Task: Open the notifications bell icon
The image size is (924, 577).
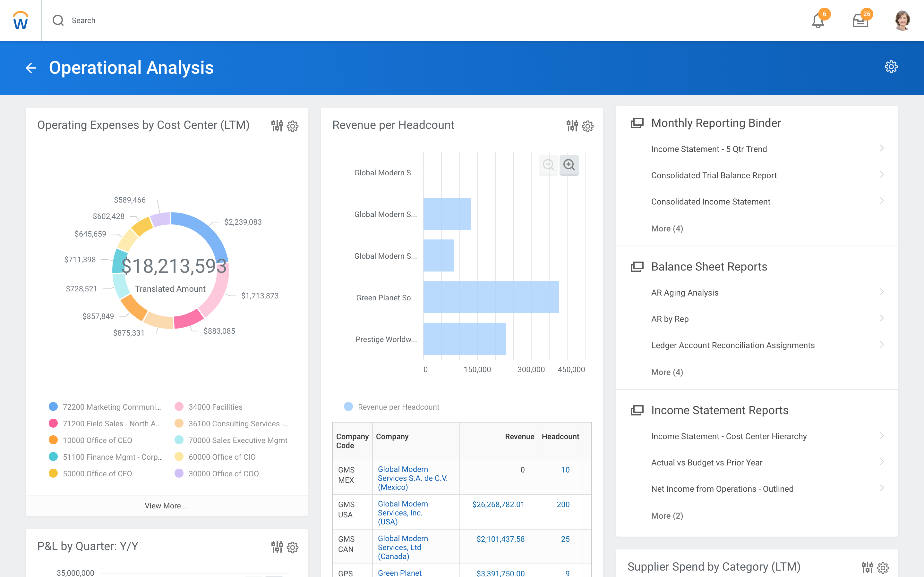Action: pyautogui.click(x=817, y=21)
